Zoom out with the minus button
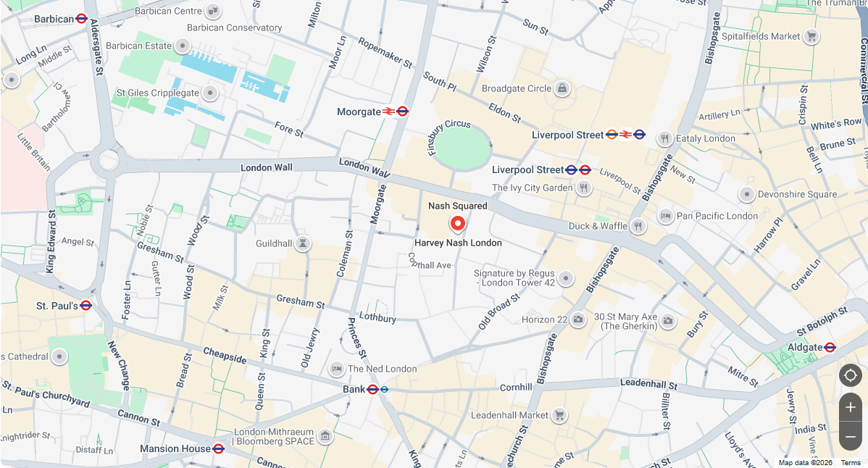The image size is (868, 468). (851, 436)
